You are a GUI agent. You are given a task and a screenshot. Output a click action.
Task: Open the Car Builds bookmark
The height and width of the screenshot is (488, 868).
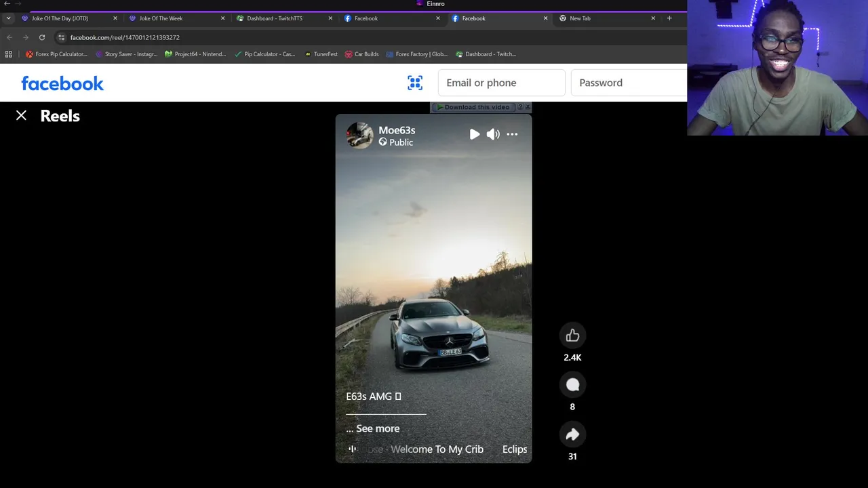[x=361, y=54]
